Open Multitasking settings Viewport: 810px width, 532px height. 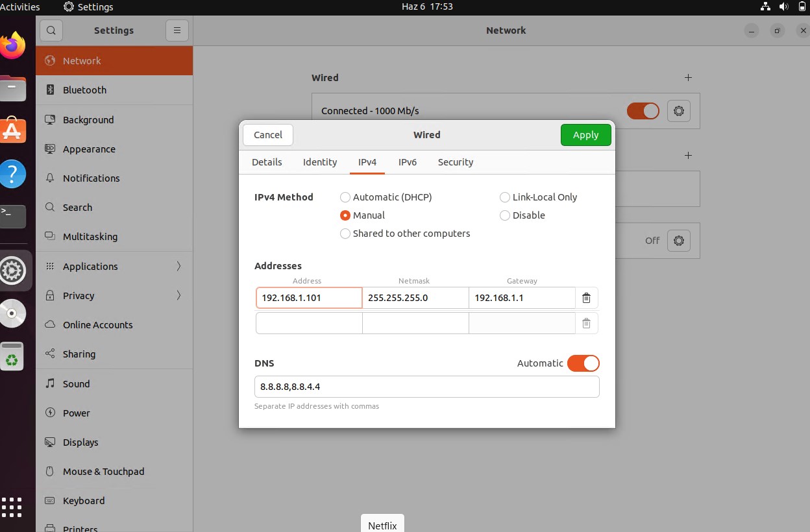pyautogui.click(x=114, y=237)
